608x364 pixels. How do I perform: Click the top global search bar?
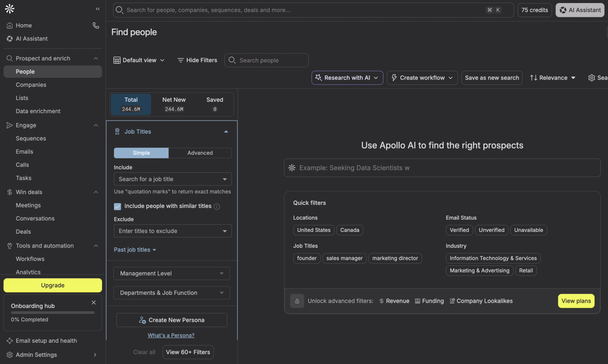point(313,10)
